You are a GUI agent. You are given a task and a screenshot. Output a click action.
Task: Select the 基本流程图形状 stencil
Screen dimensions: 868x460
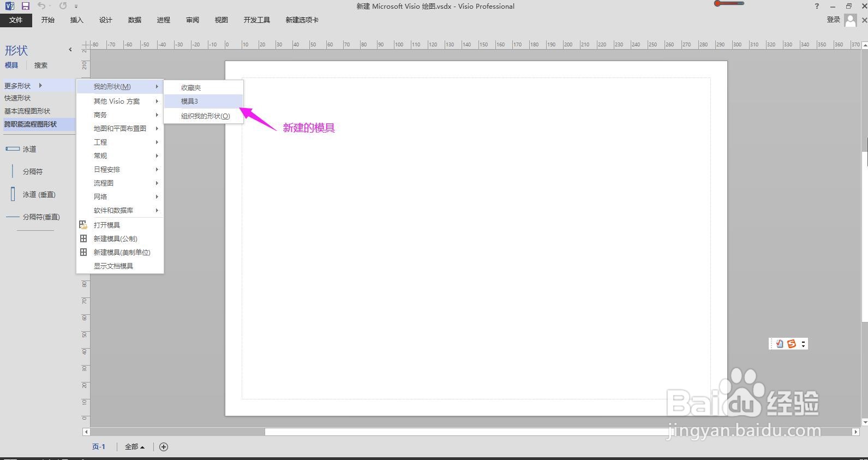(x=27, y=111)
